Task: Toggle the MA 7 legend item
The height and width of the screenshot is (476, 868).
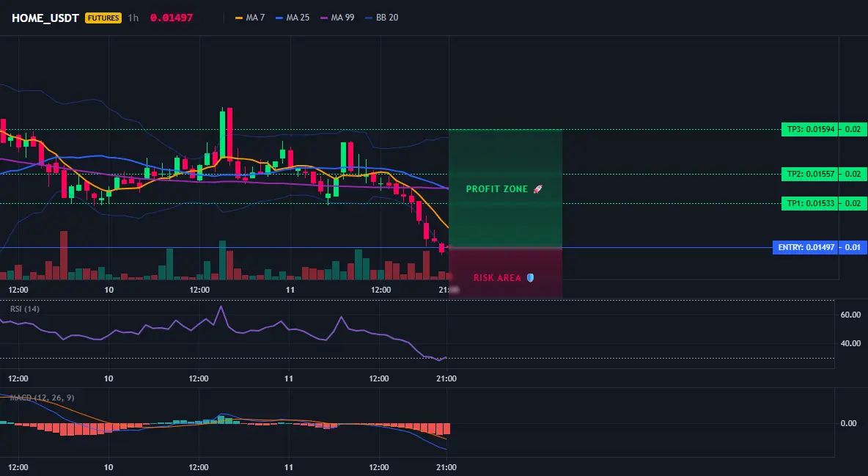Action: pos(250,18)
